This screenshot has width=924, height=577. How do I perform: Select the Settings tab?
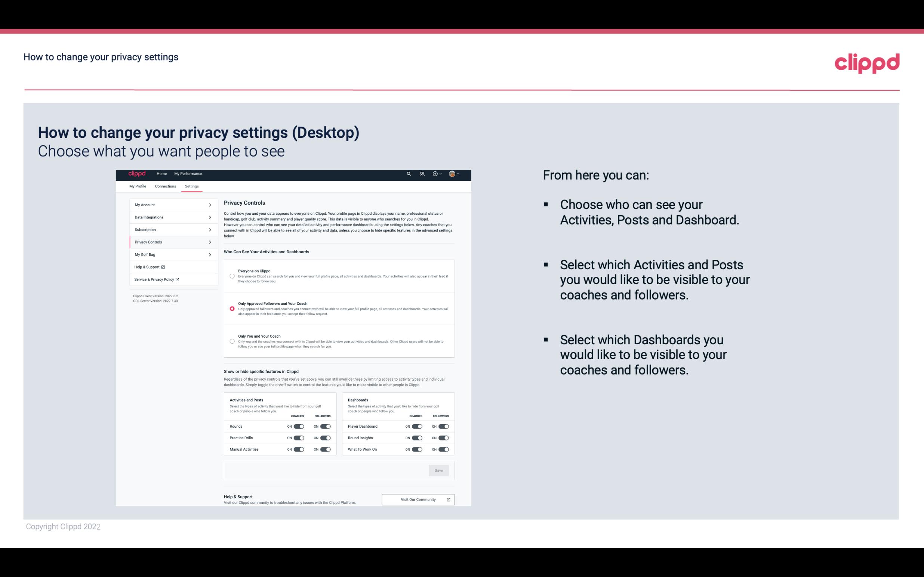click(x=192, y=186)
